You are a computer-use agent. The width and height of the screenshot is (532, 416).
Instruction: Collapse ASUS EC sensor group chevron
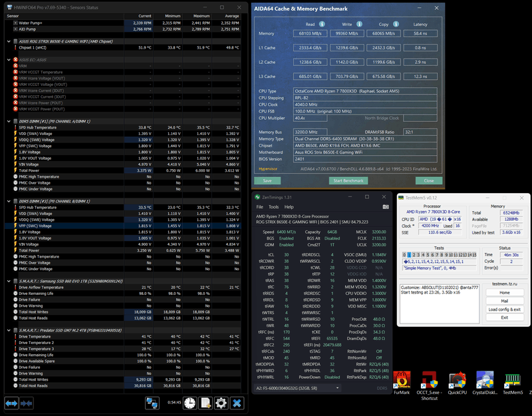click(9, 60)
